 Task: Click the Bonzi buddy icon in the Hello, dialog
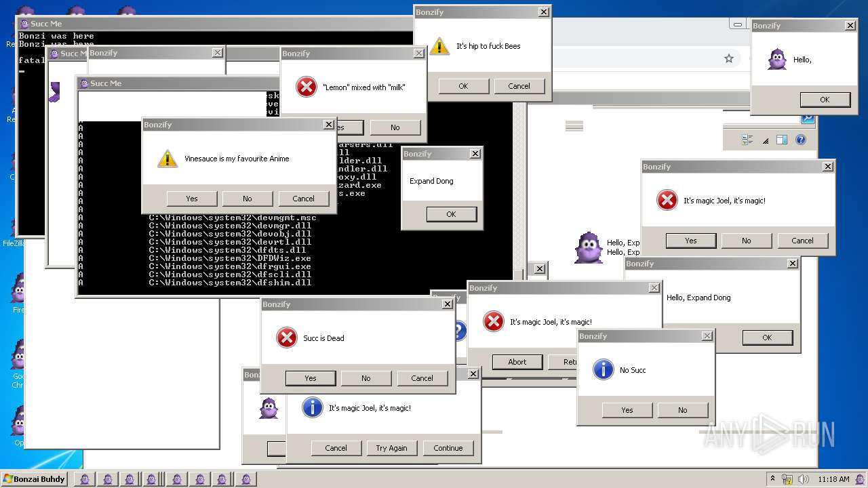click(777, 59)
